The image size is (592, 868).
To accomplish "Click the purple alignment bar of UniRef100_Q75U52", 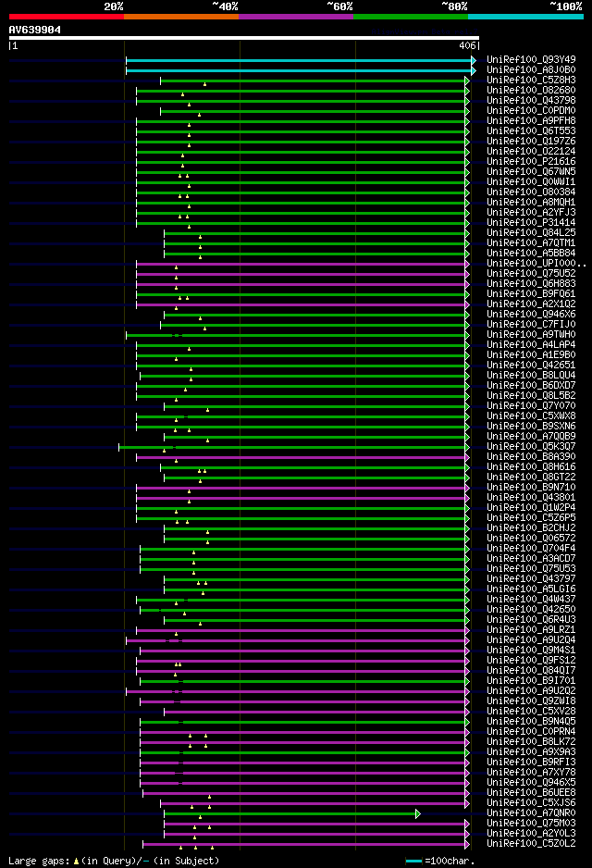I will [x=301, y=274].
